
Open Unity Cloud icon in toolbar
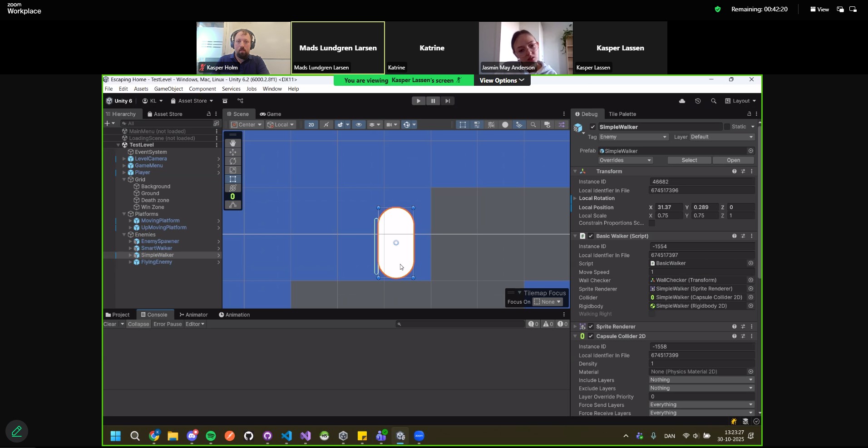pos(682,101)
